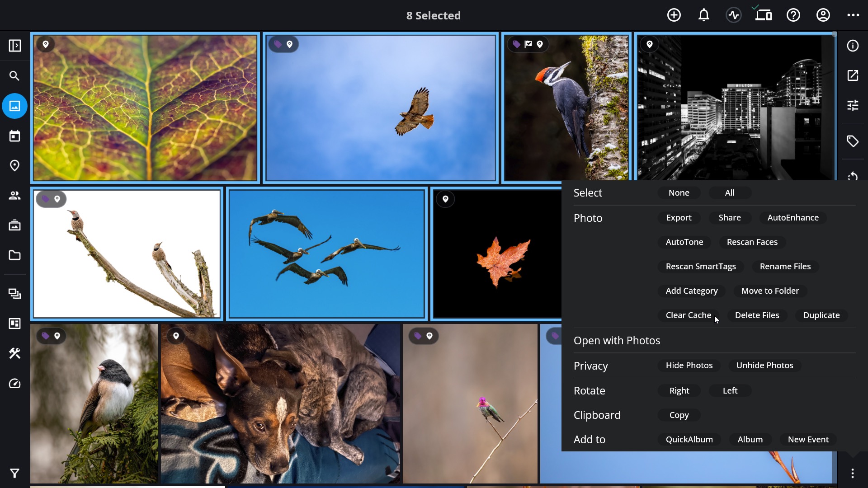Open the places map pin icon
Image resolution: width=868 pixels, height=488 pixels.
click(14, 166)
